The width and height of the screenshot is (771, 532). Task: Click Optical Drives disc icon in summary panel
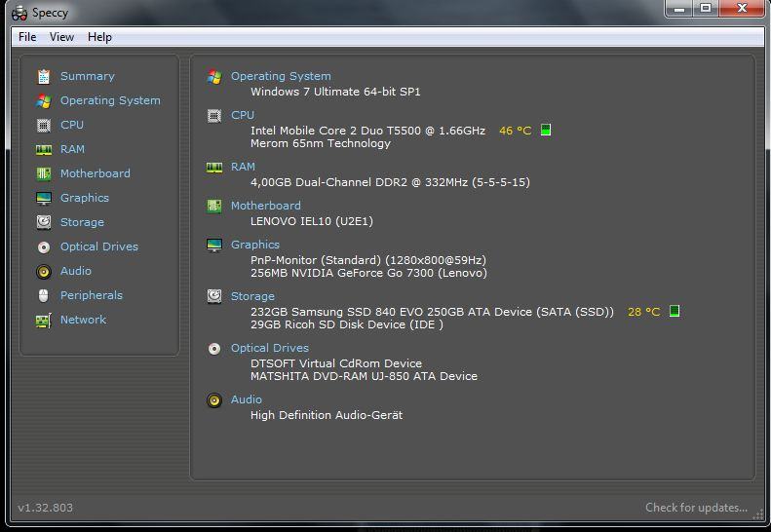(x=214, y=349)
